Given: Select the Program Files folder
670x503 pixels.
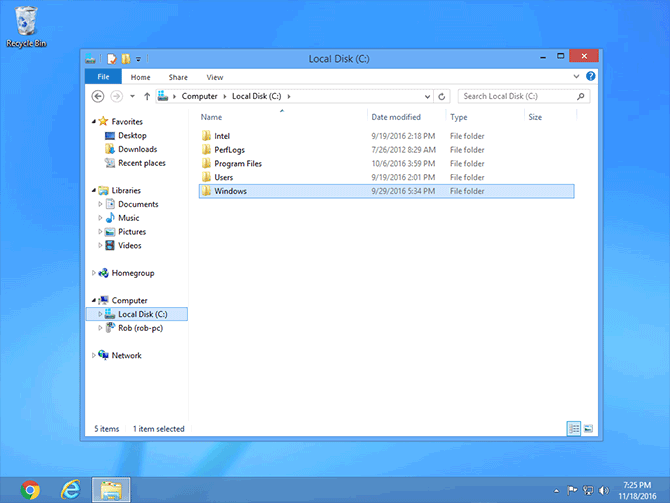Looking at the screenshot, I should 387,163.
